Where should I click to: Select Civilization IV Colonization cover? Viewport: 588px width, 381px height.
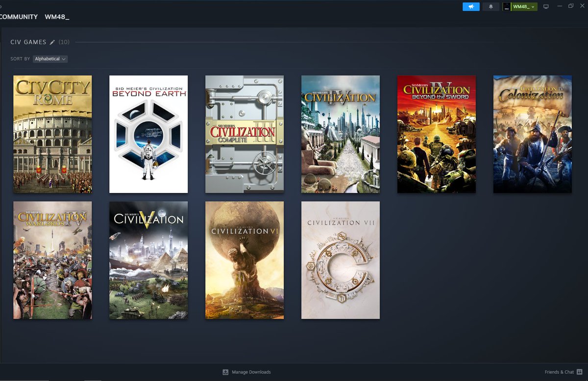[533, 134]
